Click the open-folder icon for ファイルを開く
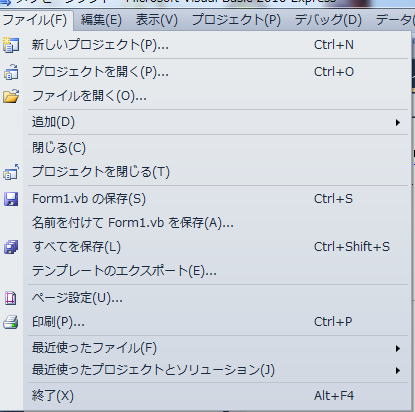The image size is (415, 412). (x=11, y=96)
